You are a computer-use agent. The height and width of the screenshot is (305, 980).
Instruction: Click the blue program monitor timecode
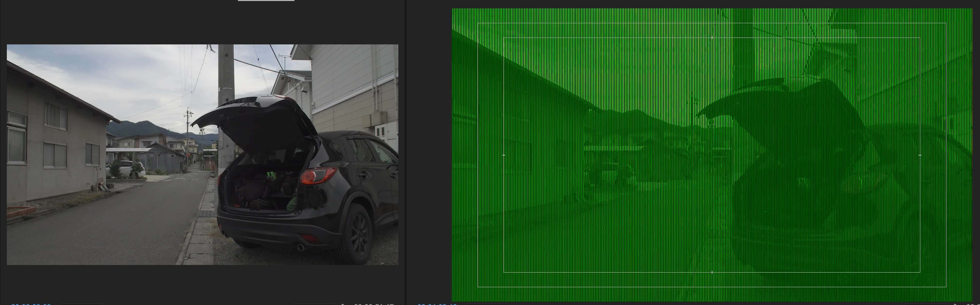(x=437, y=304)
